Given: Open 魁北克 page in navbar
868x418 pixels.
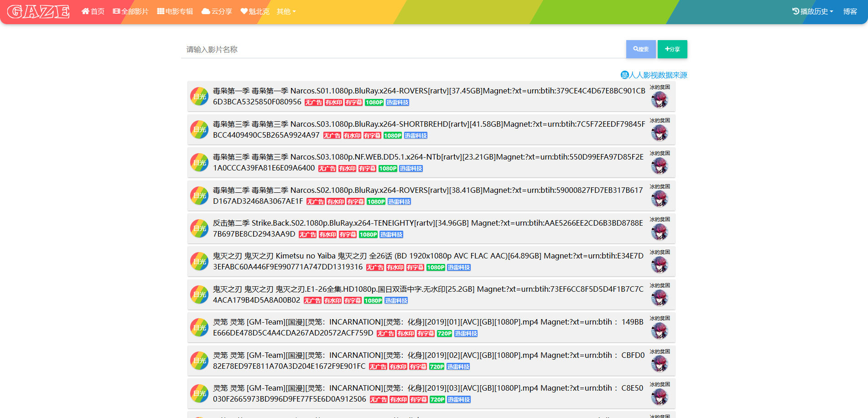Looking at the screenshot, I should pos(255,11).
